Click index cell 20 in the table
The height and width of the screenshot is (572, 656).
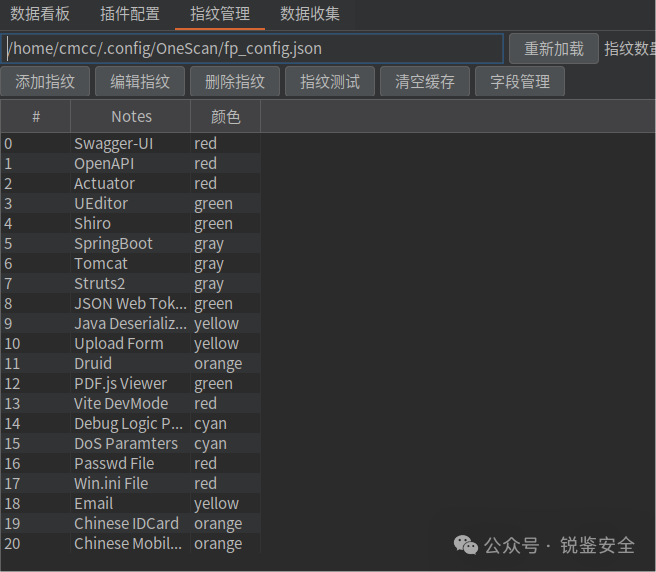(36, 544)
